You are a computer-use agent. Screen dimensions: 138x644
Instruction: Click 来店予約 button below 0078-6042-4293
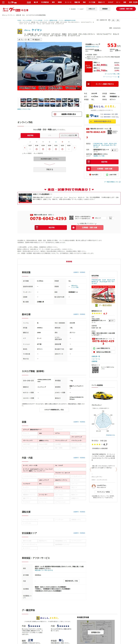click(51, 228)
